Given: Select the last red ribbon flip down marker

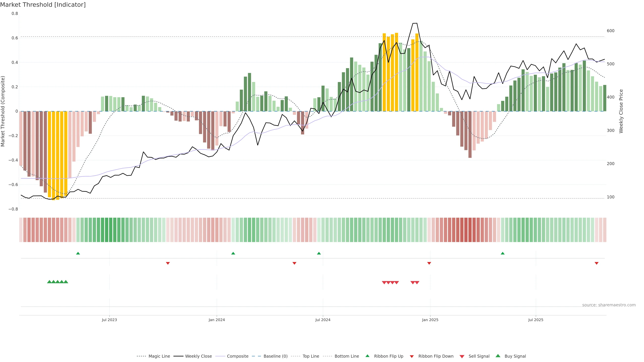Looking at the screenshot, I should click(597, 263).
